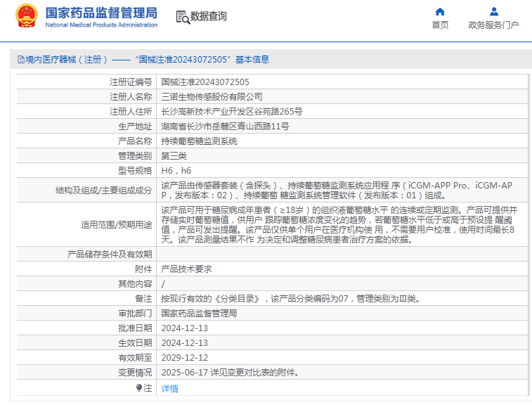Select model value H6，h6

coord(176,171)
